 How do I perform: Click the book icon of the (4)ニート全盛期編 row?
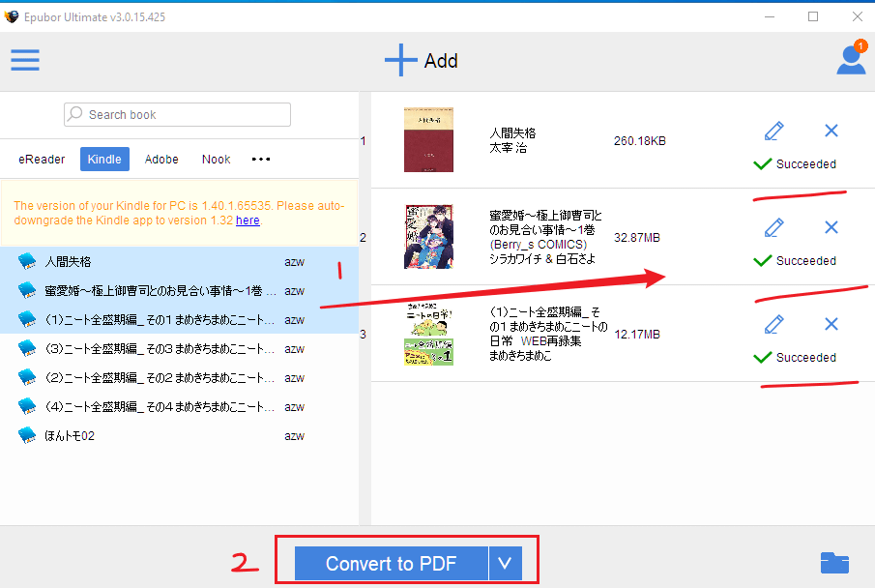pyautogui.click(x=27, y=406)
